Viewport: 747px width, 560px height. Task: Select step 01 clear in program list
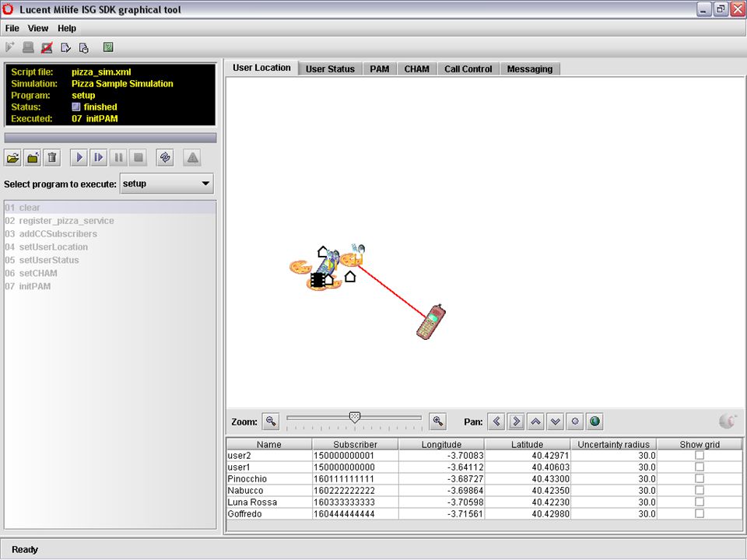point(110,208)
